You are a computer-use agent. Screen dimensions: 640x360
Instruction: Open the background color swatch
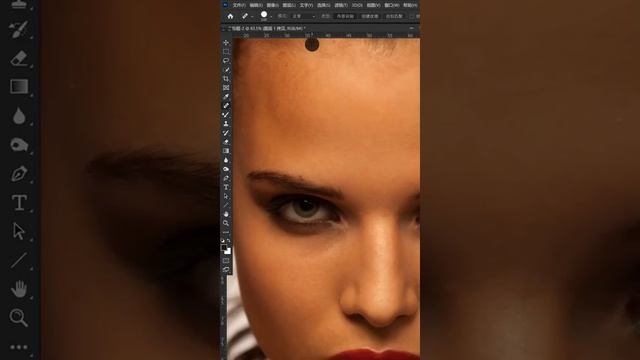(x=228, y=251)
